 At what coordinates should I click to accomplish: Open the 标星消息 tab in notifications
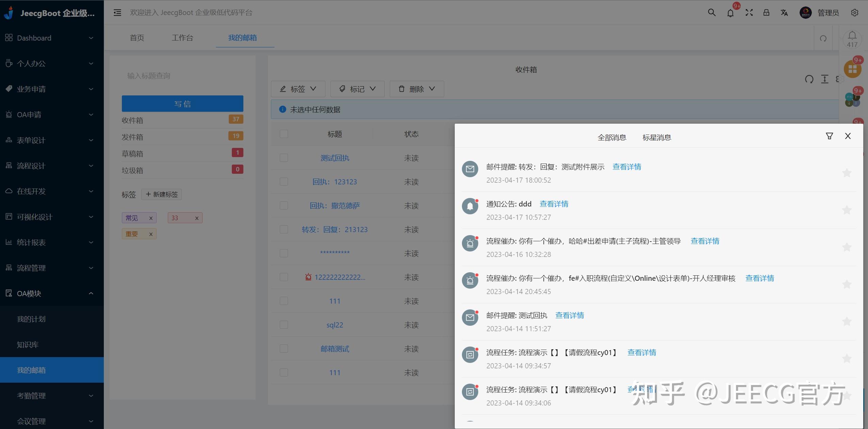point(656,137)
